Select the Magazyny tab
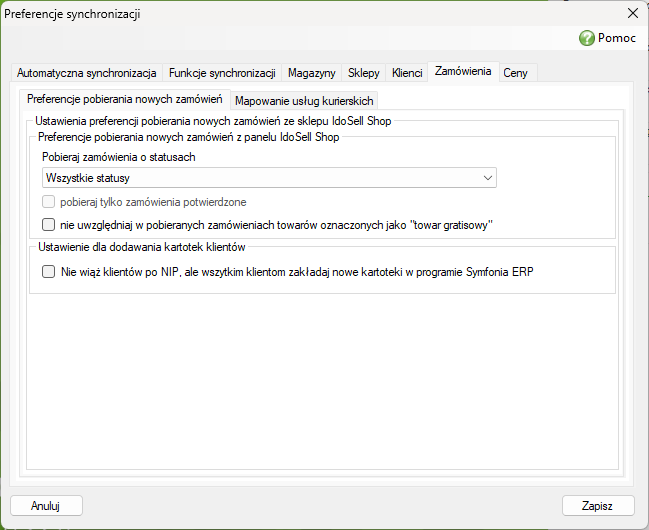The width and height of the screenshot is (649, 530). pos(311,73)
